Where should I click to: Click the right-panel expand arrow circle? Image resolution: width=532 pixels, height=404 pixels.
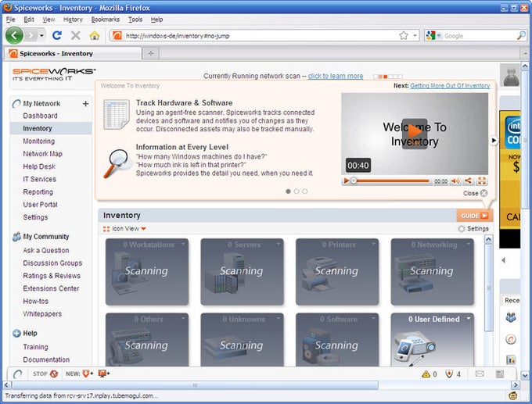pos(494,141)
